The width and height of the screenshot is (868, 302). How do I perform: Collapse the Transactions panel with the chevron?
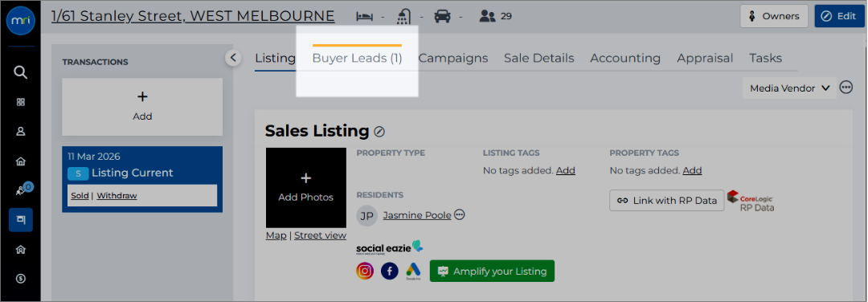click(x=233, y=58)
